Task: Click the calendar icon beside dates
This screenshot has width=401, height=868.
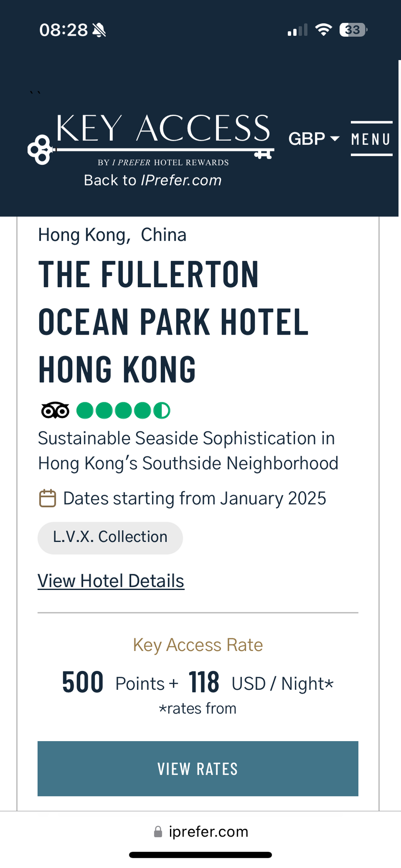Action: click(x=48, y=498)
